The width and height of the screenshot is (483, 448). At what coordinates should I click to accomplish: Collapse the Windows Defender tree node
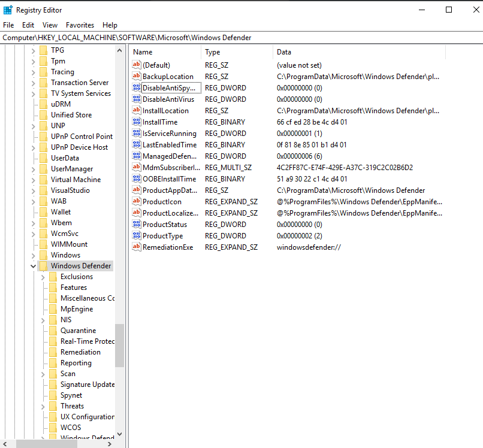tap(34, 266)
